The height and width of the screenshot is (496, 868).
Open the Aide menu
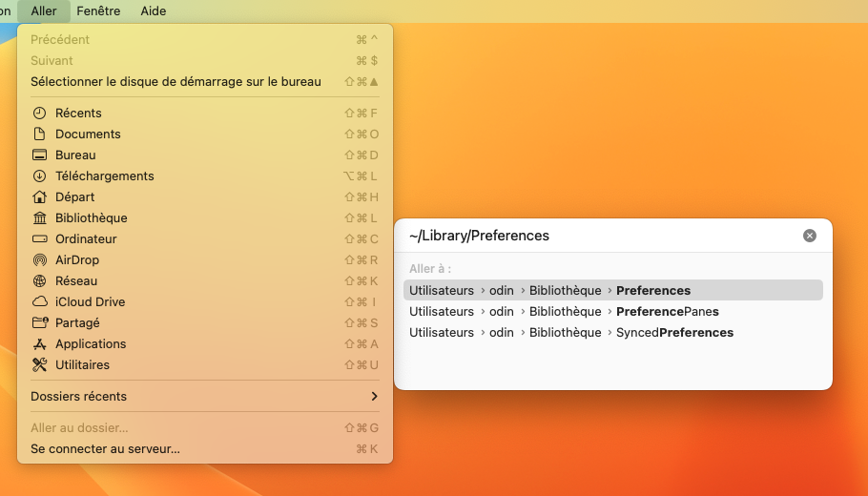pos(153,11)
